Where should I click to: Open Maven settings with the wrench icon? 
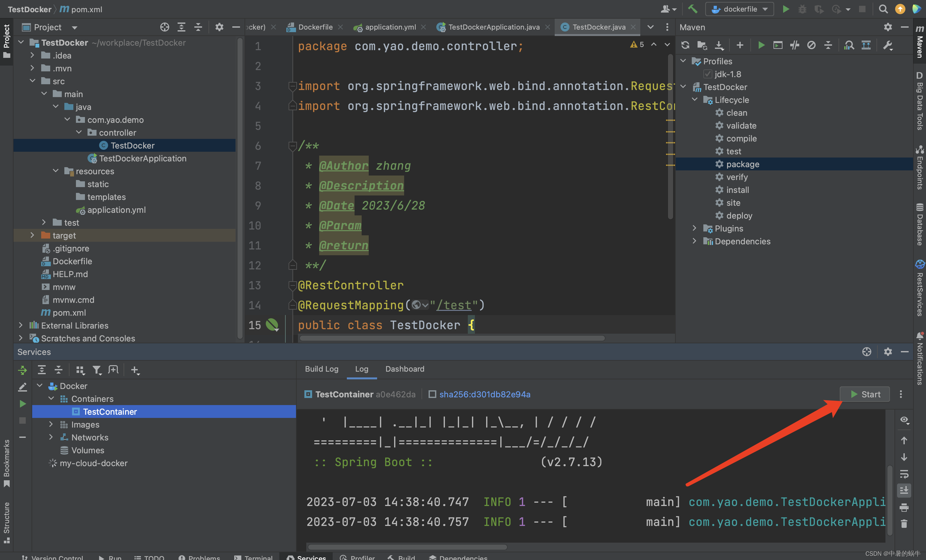[x=887, y=45]
